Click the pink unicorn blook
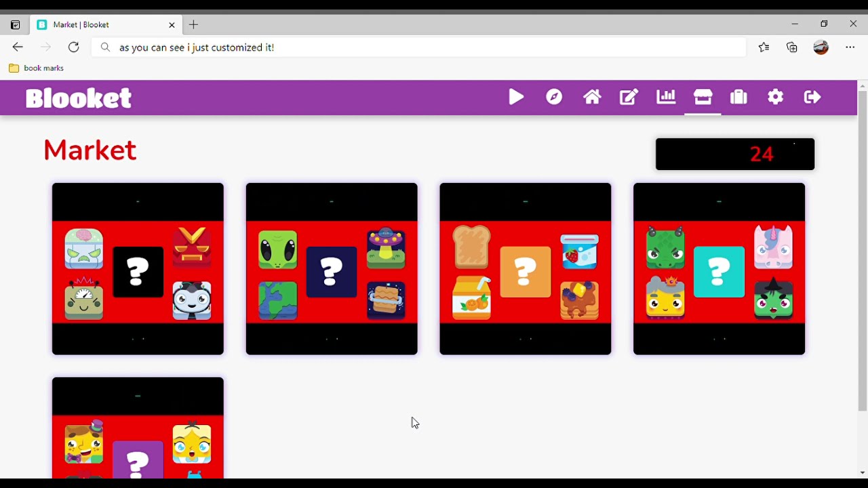868x488 pixels. point(773,247)
